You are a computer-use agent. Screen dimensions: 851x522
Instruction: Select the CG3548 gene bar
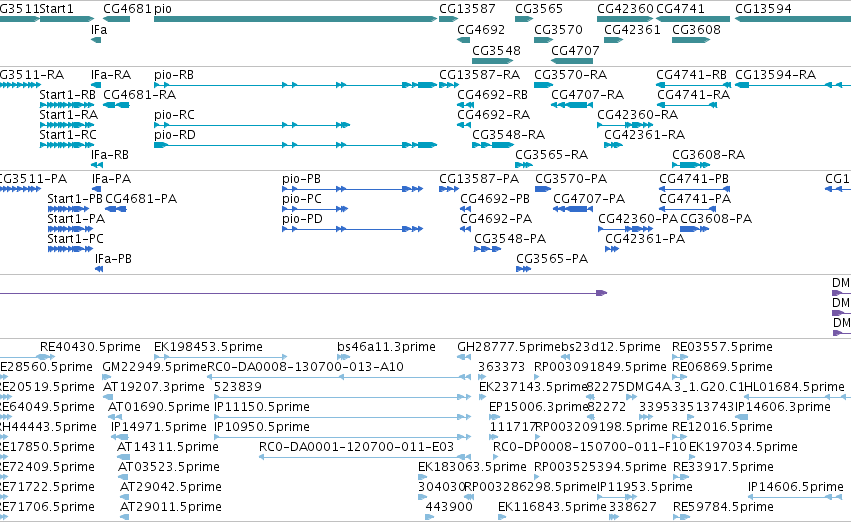pyautogui.click(x=492, y=61)
